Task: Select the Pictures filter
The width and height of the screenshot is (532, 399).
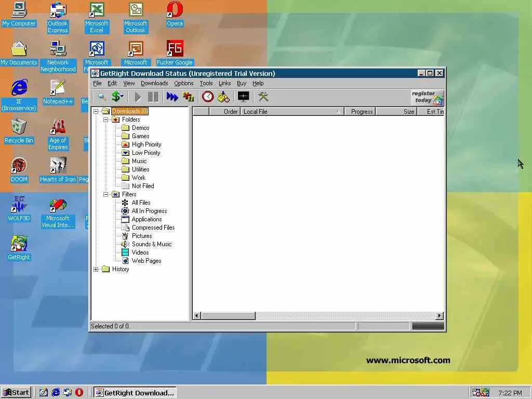Action: pos(142,236)
